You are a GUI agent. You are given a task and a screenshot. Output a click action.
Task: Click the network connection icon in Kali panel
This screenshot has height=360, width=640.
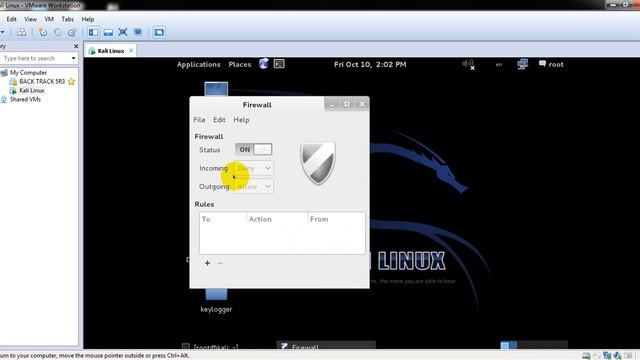point(522,64)
